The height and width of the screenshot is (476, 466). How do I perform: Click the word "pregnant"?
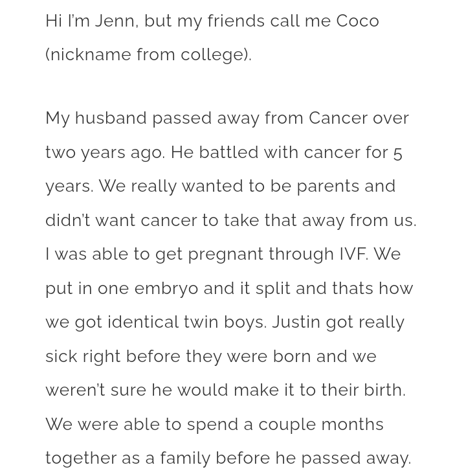(225, 255)
